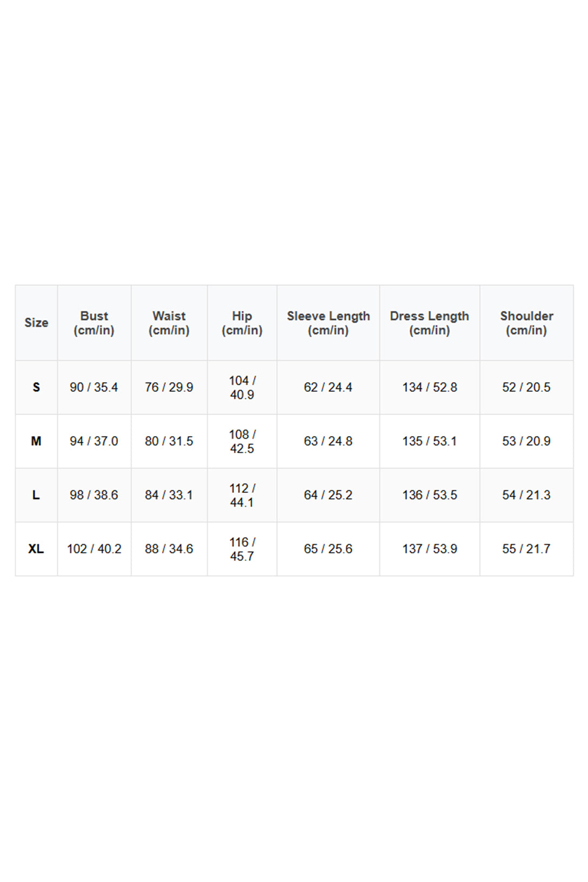Click hip value 112 / 44.1
The image size is (588, 882).
pyautogui.click(x=242, y=495)
